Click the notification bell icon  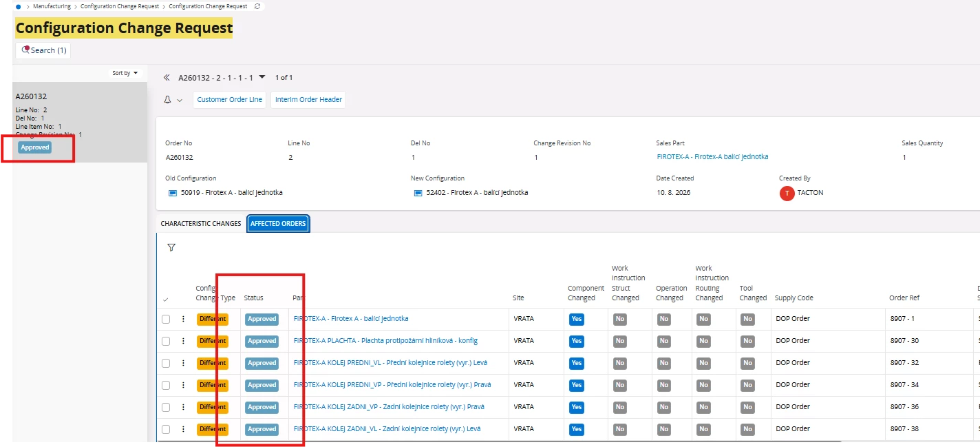167,100
